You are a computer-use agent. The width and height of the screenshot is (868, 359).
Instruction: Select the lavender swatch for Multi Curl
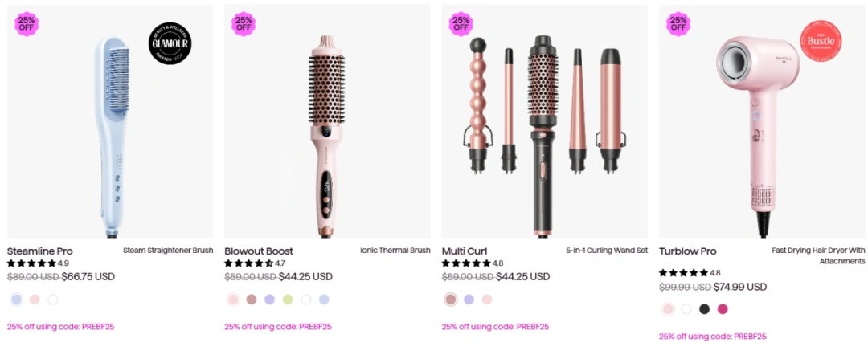coord(469,300)
